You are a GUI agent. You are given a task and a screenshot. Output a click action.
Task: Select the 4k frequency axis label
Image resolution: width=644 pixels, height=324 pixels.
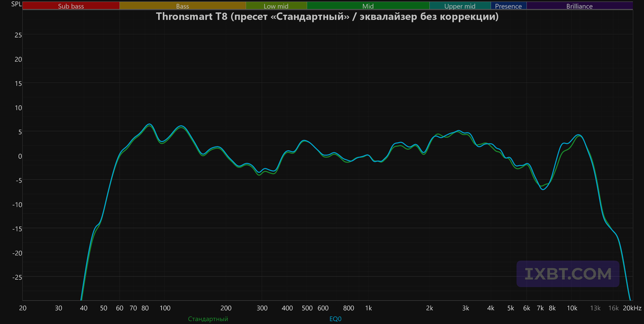coord(491,308)
